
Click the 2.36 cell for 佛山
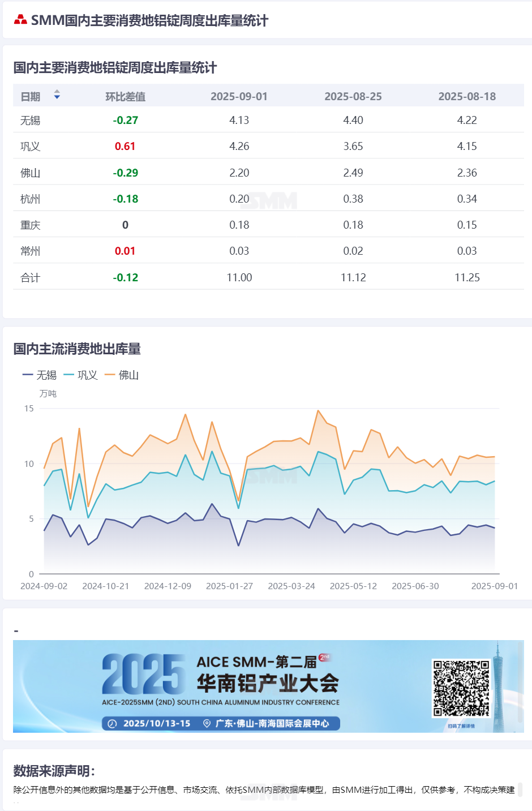(467, 173)
